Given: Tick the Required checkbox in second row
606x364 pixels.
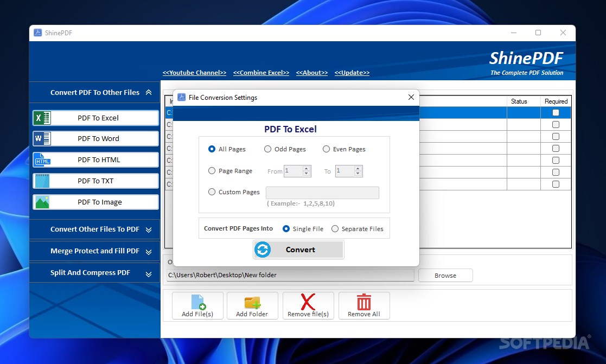Looking at the screenshot, I should coord(556,124).
